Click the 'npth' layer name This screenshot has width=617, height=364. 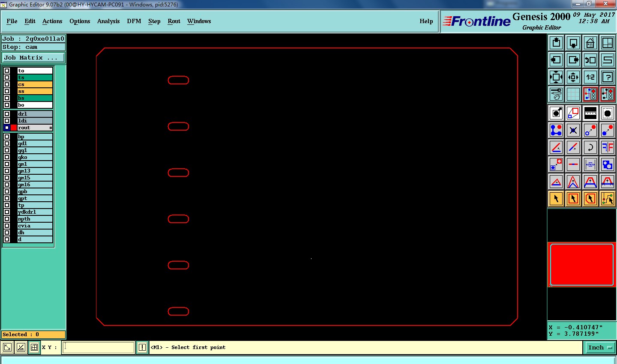tap(35, 219)
